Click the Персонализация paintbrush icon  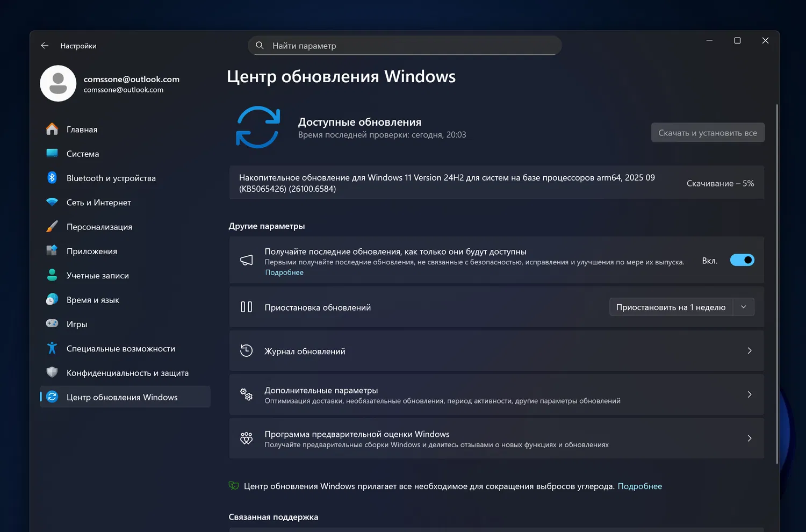point(52,226)
